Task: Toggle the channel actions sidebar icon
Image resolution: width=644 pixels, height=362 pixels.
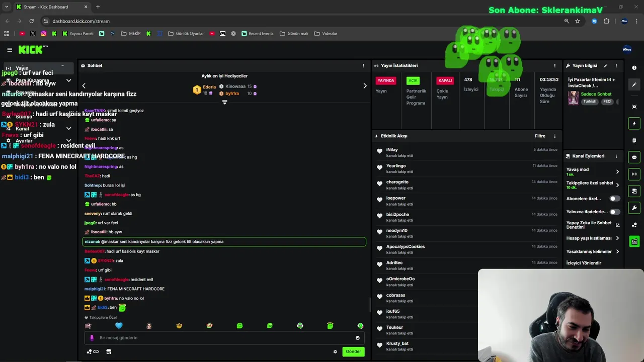Action: click(634, 191)
